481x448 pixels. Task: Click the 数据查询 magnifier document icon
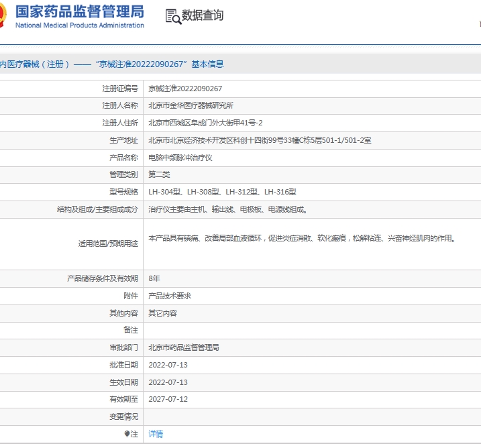(x=173, y=16)
